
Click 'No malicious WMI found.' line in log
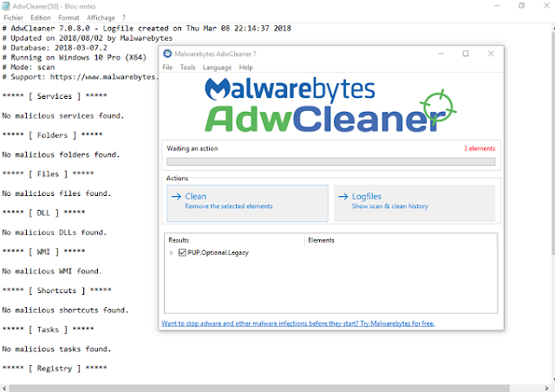pos(52,271)
